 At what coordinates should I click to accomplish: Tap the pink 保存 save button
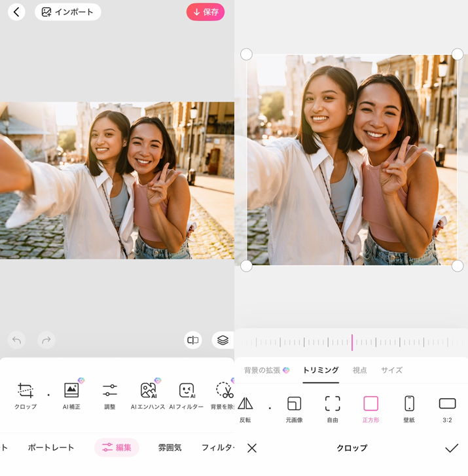coord(206,12)
